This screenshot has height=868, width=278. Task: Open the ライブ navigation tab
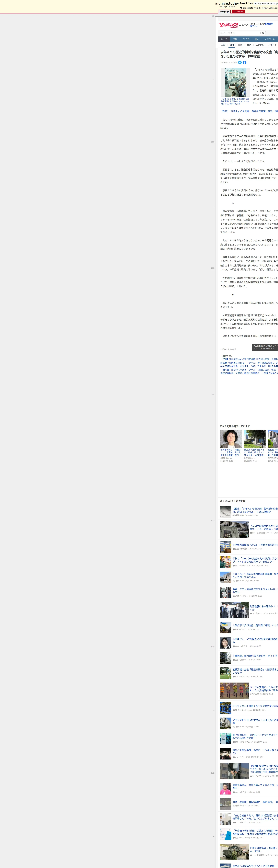(x=246, y=39)
